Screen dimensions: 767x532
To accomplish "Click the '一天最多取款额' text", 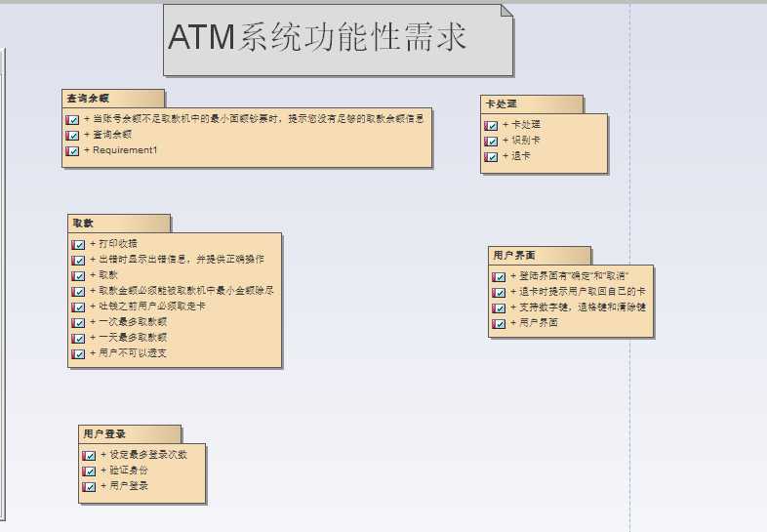I will (x=133, y=338).
